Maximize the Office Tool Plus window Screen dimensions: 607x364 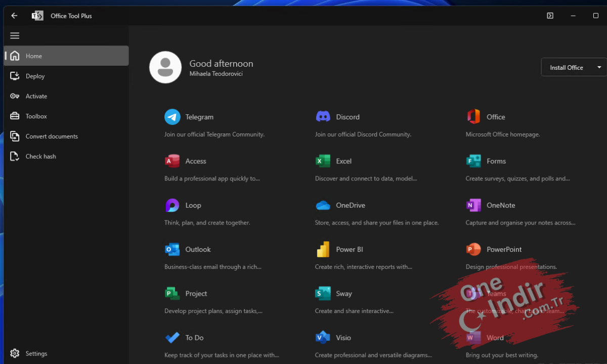point(596,16)
